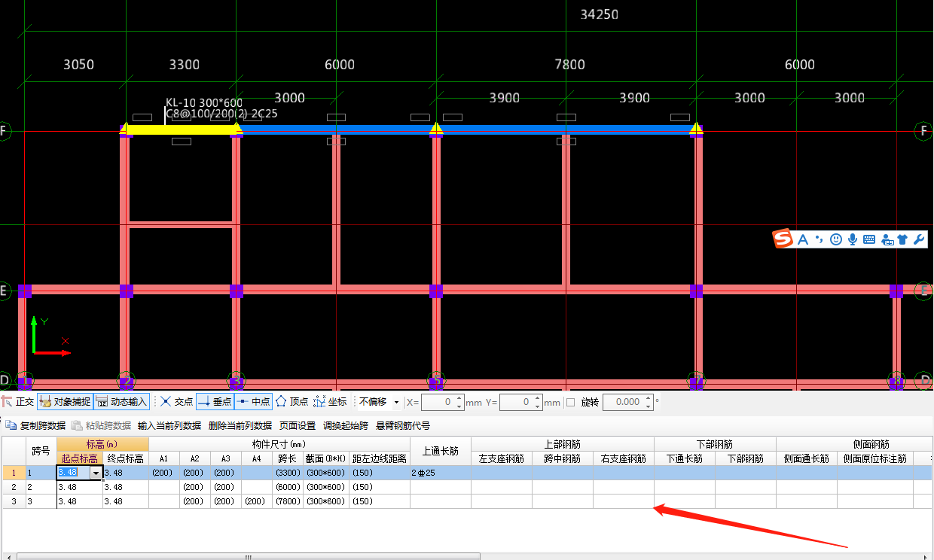Open 页面设置 page settings

pyautogui.click(x=298, y=425)
